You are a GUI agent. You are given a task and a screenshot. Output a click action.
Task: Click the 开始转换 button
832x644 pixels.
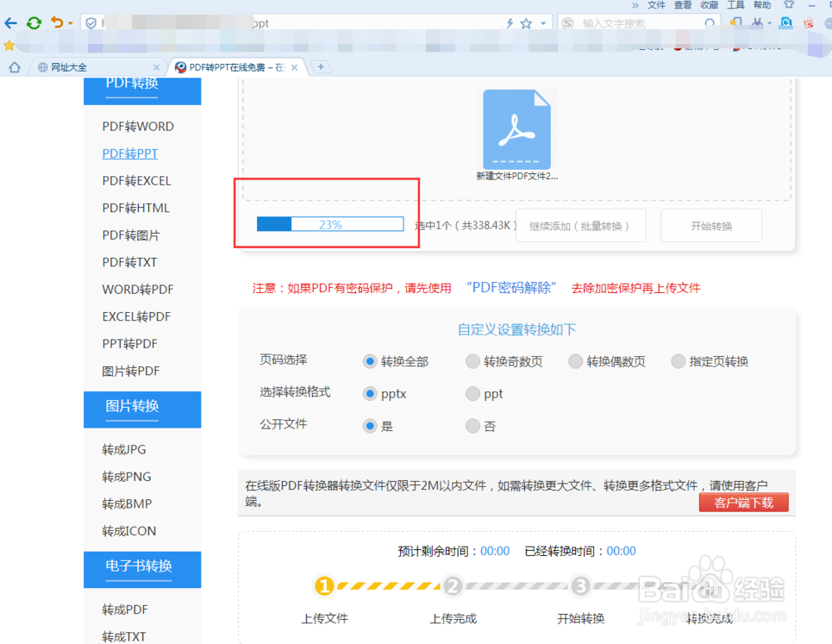click(711, 225)
